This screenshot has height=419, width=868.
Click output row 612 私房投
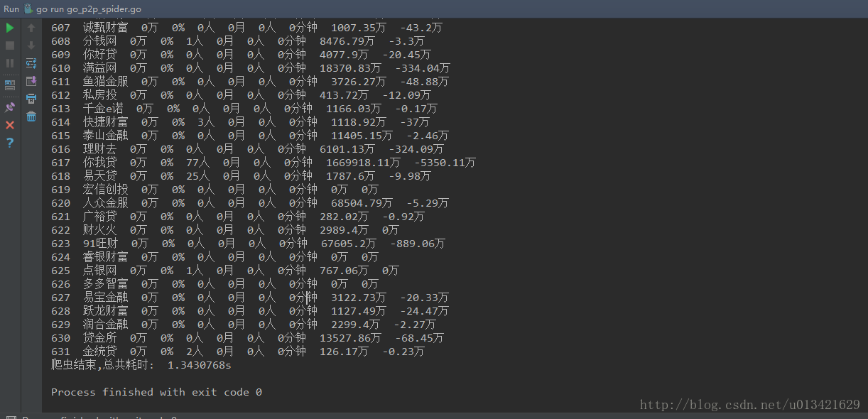point(241,95)
